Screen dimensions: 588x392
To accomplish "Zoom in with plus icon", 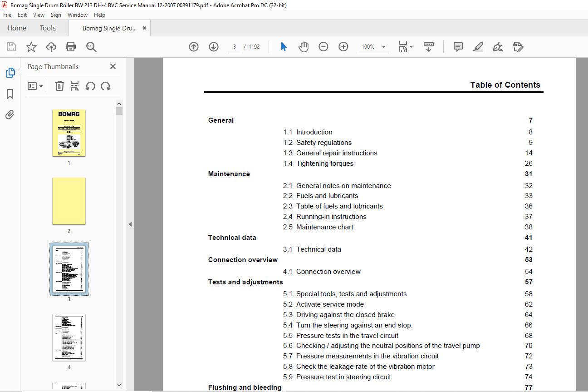I will point(343,47).
